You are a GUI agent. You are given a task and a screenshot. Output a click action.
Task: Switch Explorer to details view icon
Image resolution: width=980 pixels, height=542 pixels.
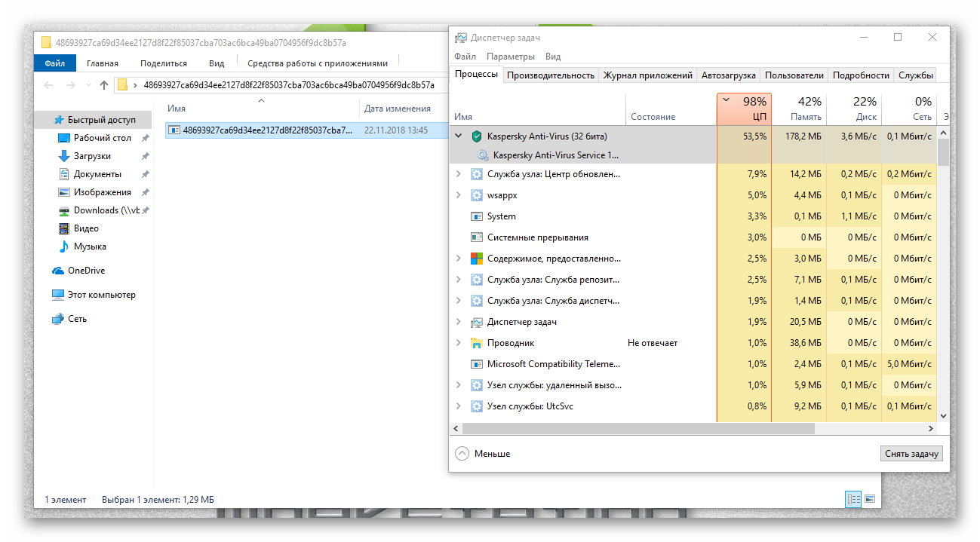853,499
